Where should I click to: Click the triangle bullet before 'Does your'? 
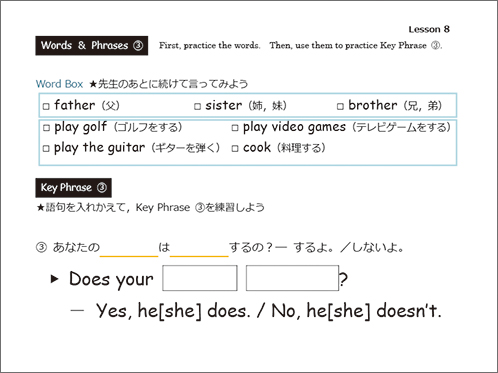coord(54,279)
